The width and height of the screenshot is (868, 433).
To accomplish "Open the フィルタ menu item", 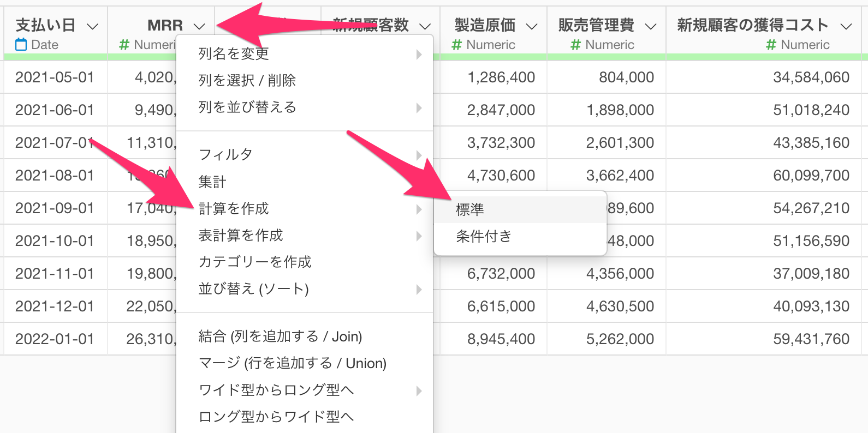I will pos(225,154).
